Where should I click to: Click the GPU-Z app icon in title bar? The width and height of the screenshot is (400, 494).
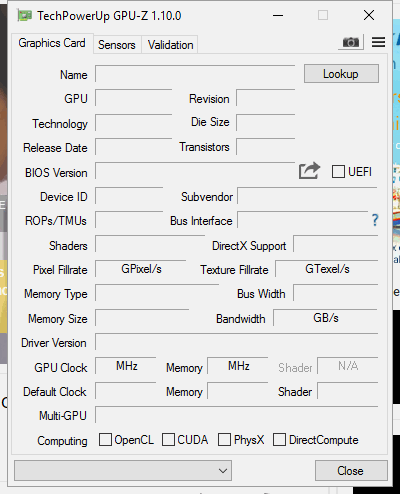[x=25, y=16]
